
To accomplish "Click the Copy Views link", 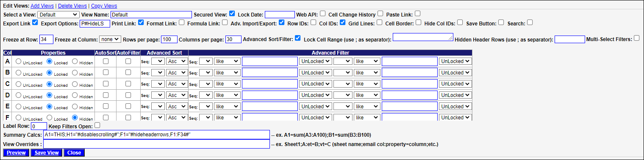I will 104,6.
